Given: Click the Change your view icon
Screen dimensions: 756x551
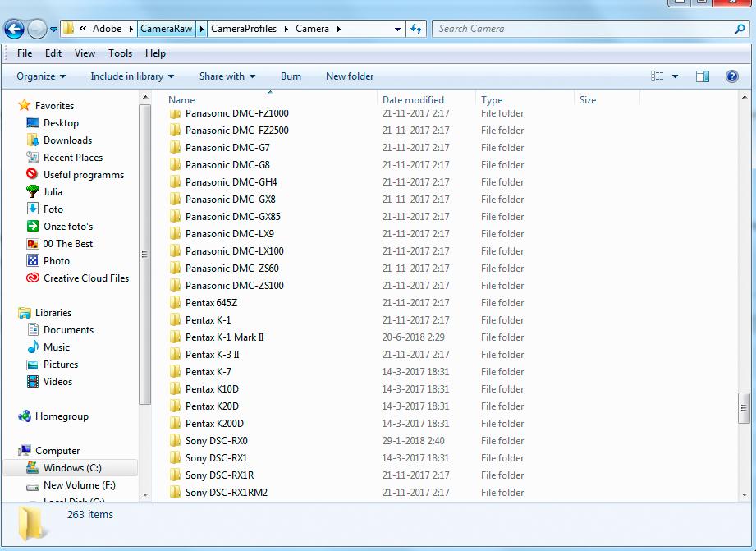Looking at the screenshot, I should tap(657, 76).
